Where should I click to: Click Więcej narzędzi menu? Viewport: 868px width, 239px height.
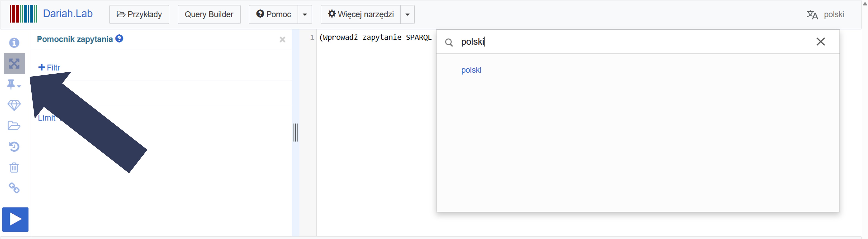click(x=361, y=14)
